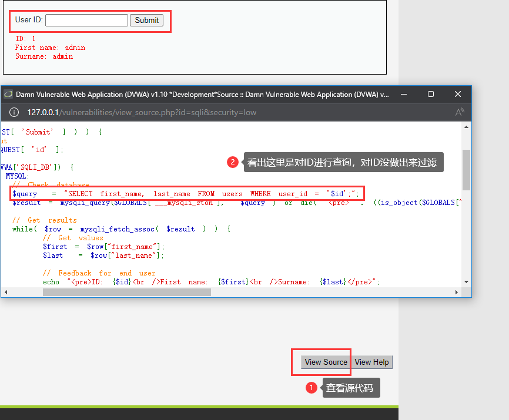Close the DVWA source popup window
Image resolution: width=509 pixels, height=420 pixels.
(458, 95)
